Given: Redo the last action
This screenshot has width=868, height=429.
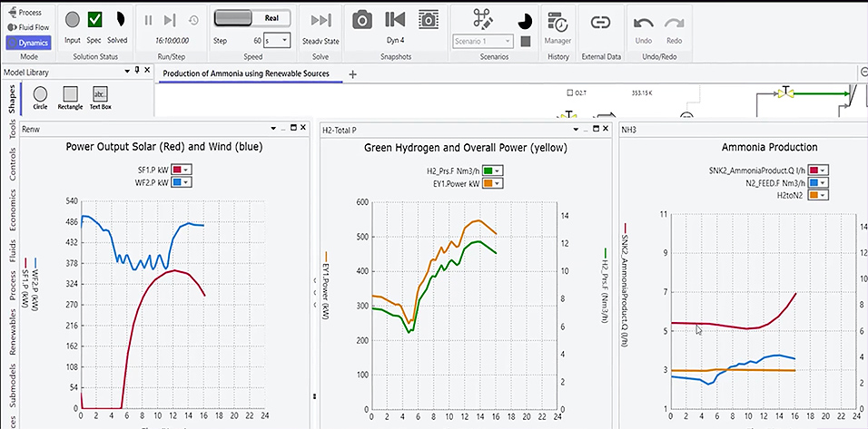Looking at the screenshot, I should point(674,27).
